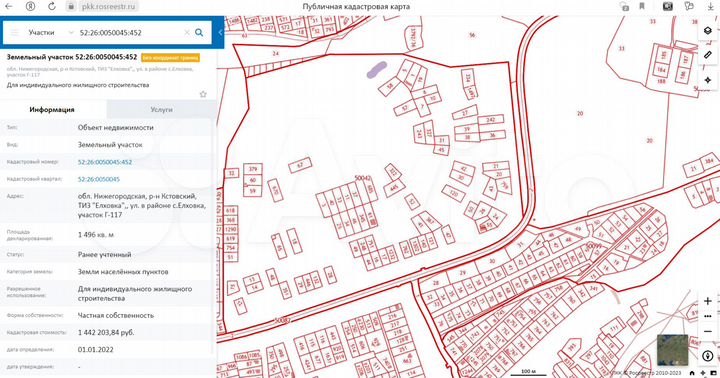
Task: Zoom out the map with minus
Action: pyautogui.click(x=708, y=331)
